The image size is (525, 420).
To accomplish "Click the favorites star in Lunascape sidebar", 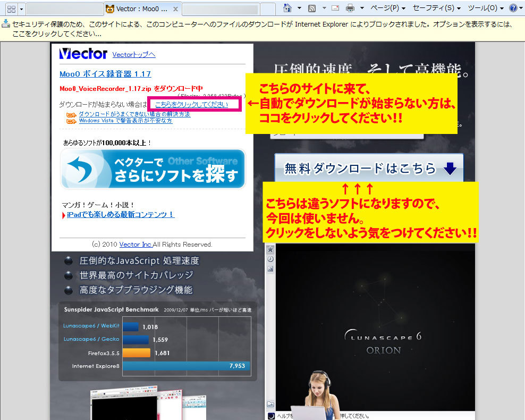I will (270, 249).
